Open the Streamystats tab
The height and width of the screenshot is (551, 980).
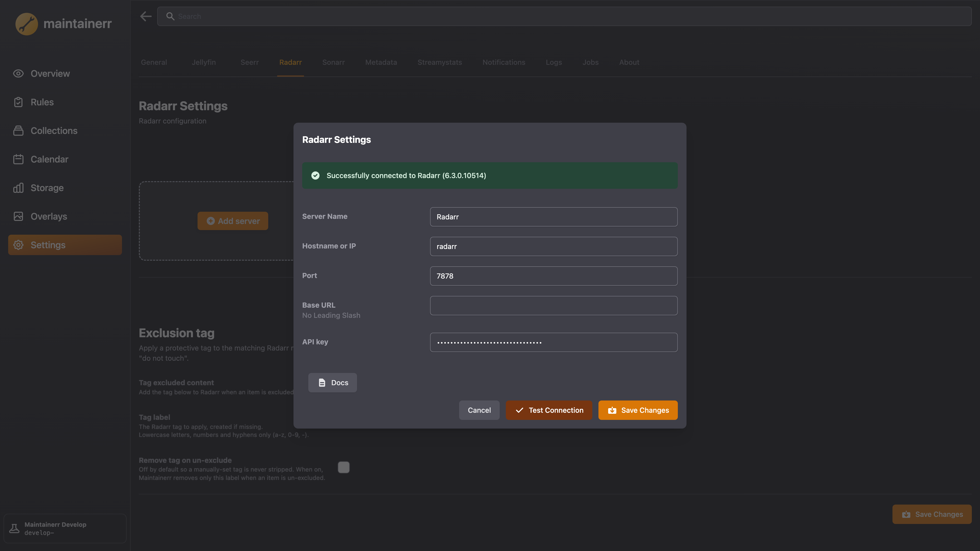pyautogui.click(x=439, y=62)
